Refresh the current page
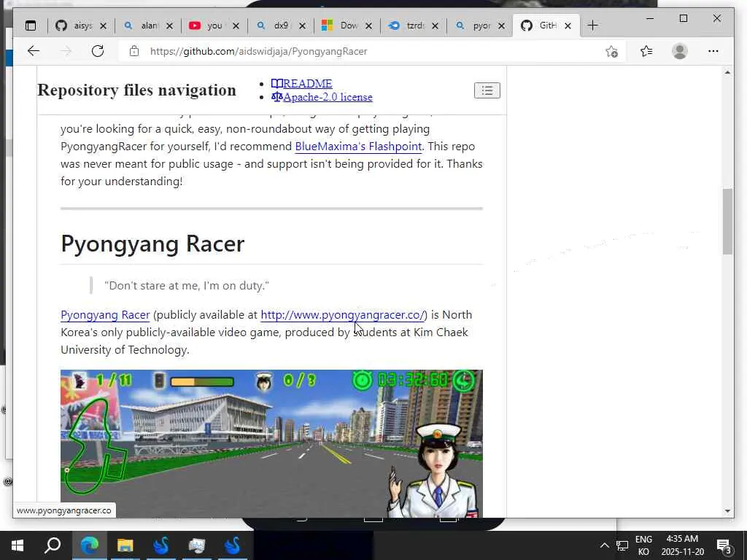 click(x=98, y=51)
